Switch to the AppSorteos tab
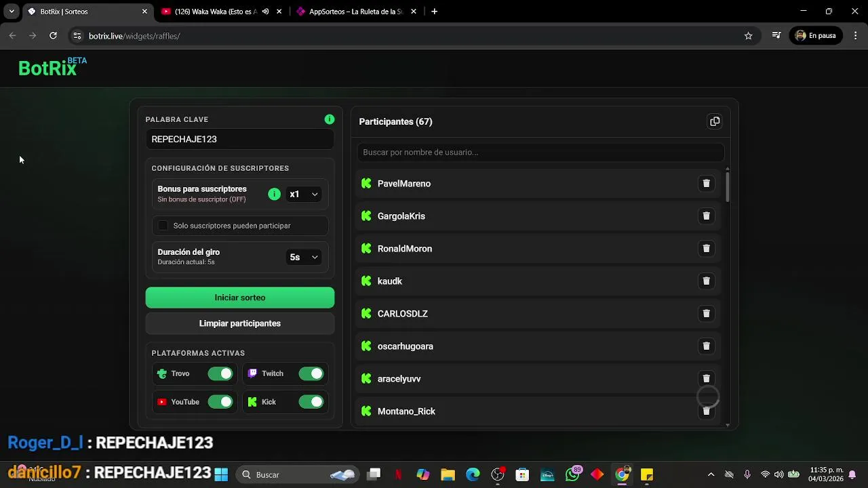The image size is (868, 488). (357, 12)
